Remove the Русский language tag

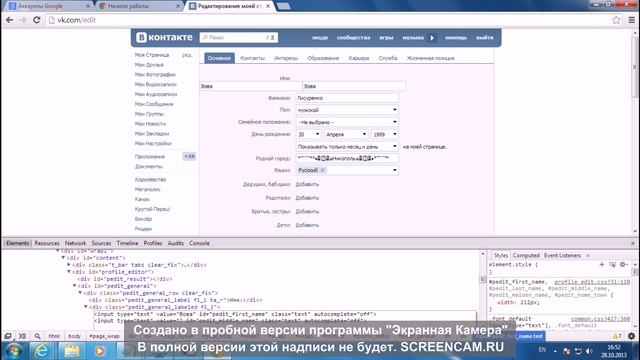point(322,170)
